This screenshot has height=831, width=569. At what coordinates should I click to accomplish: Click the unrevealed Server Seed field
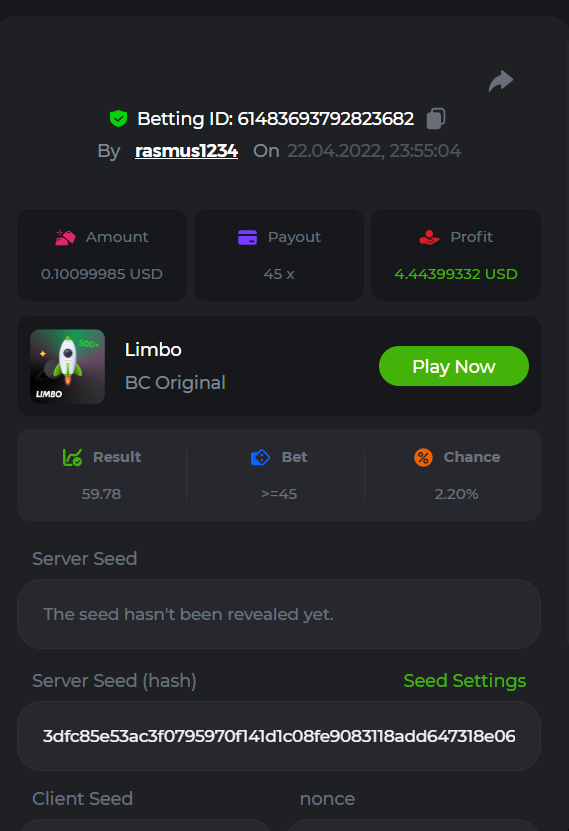(279, 614)
